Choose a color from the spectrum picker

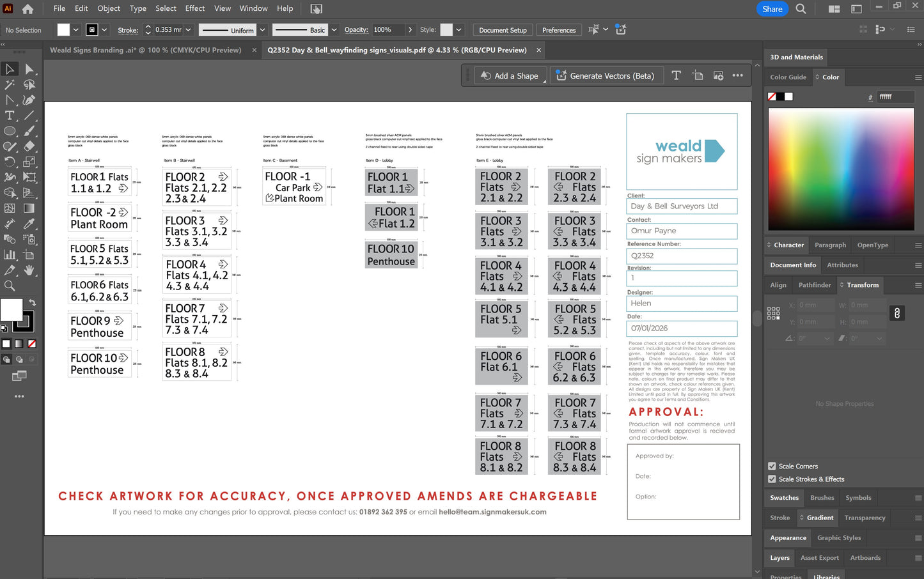click(x=841, y=169)
